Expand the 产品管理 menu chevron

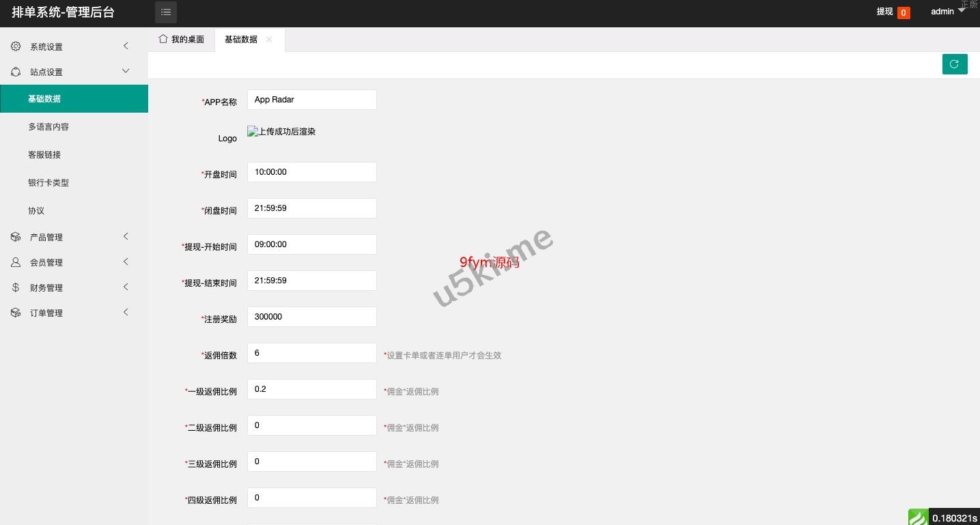(126, 236)
